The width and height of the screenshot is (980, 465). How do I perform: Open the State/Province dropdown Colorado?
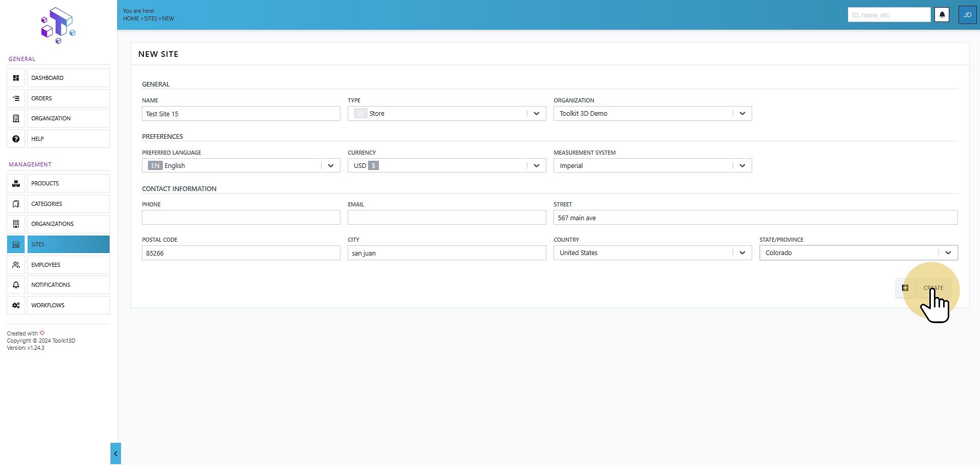click(859, 252)
